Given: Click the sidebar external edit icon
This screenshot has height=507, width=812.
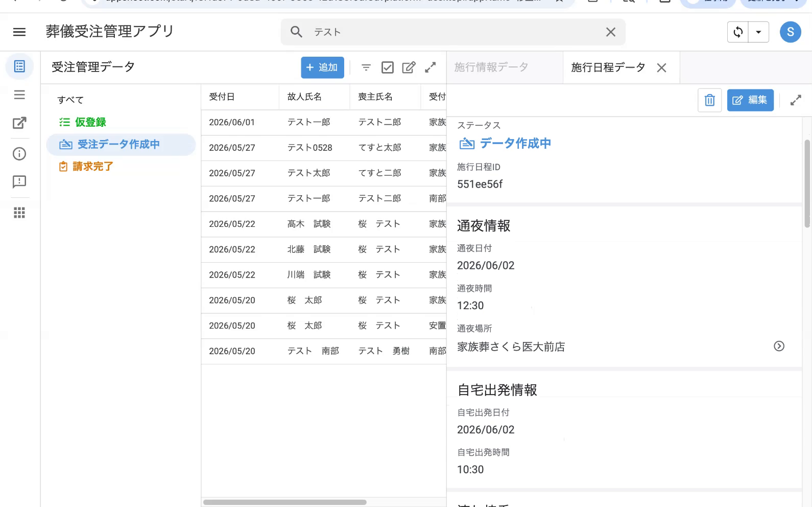Looking at the screenshot, I should tap(19, 123).
